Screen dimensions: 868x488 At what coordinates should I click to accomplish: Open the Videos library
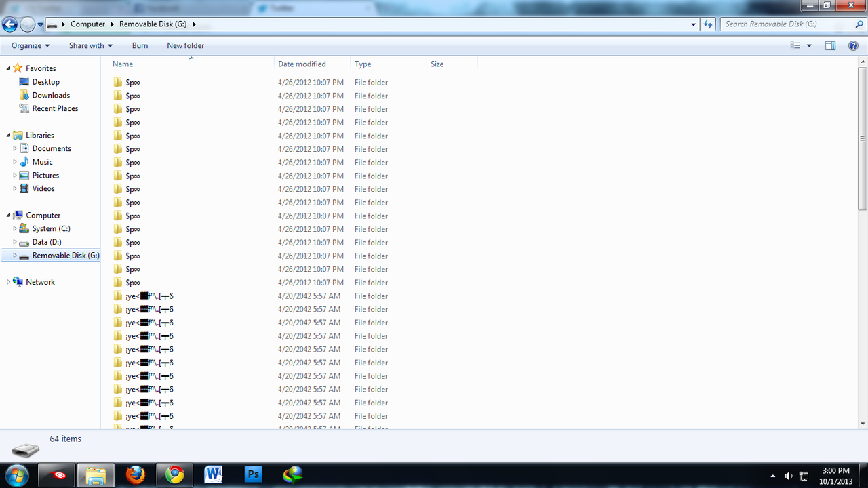tap(43, 188)
